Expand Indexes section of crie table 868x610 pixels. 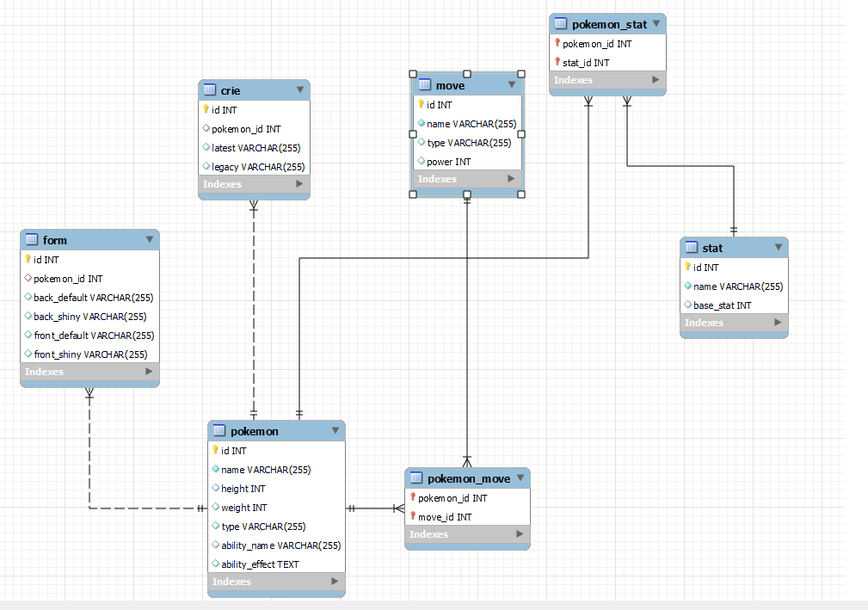[299, 183]
